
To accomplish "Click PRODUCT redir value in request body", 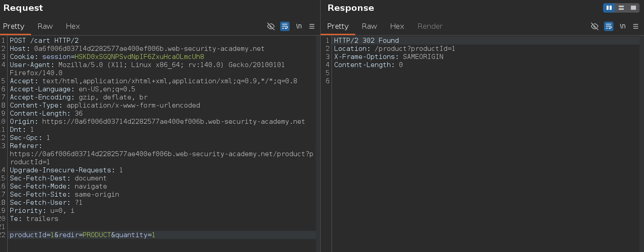I will tap(97, 235).
